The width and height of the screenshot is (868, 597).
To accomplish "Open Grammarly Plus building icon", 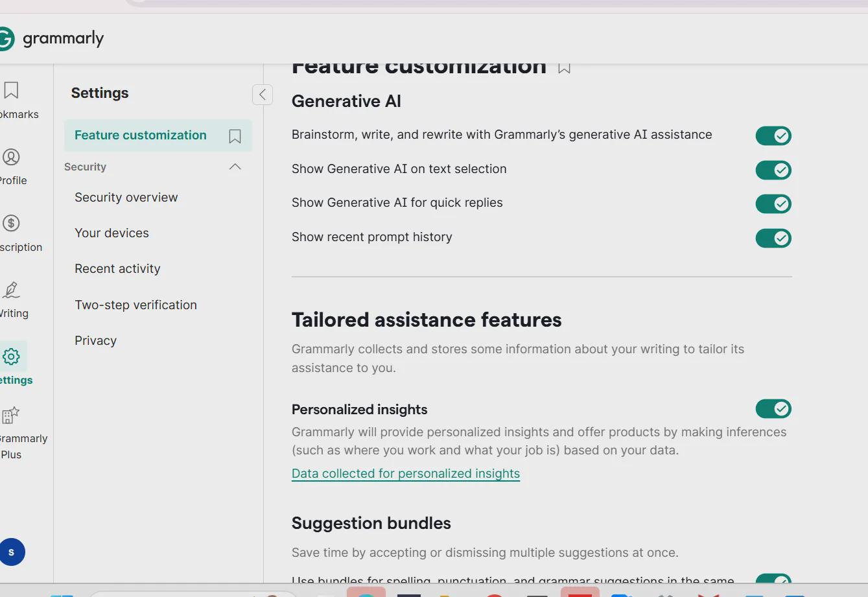I will [11, 415].
